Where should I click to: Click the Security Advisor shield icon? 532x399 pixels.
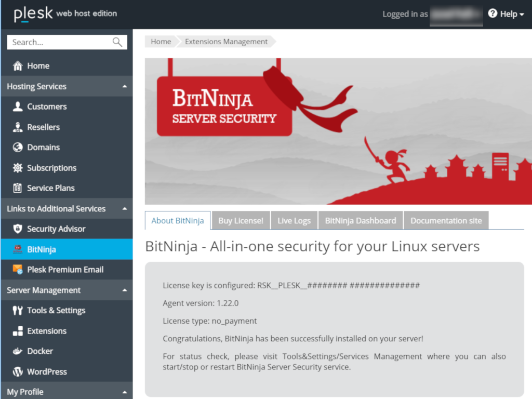point(18,229)
